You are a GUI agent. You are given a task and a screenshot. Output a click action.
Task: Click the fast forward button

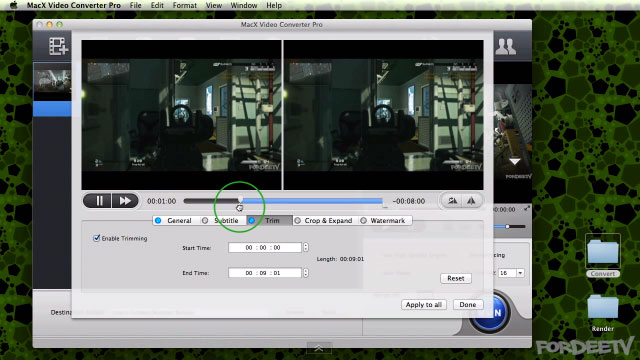tap(125, 201)
